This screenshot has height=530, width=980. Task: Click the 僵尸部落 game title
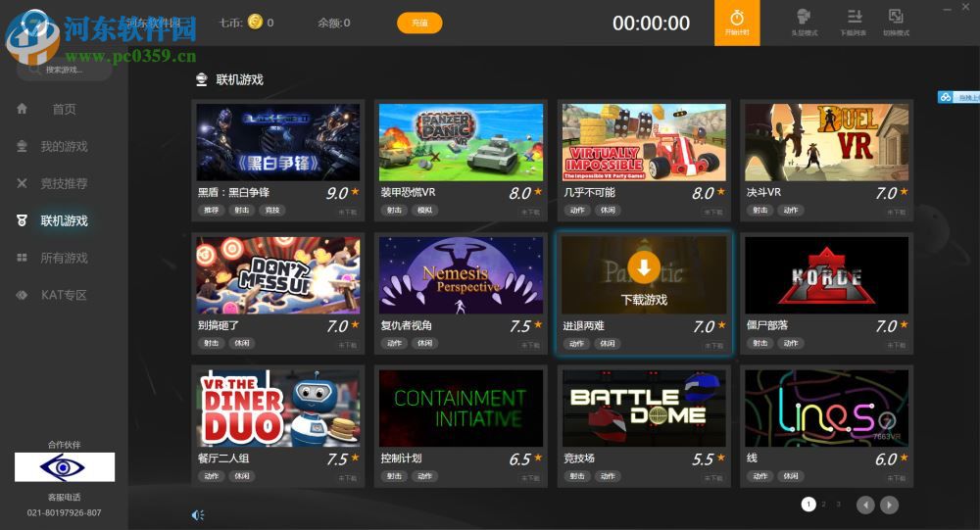[x=767, y=325]
